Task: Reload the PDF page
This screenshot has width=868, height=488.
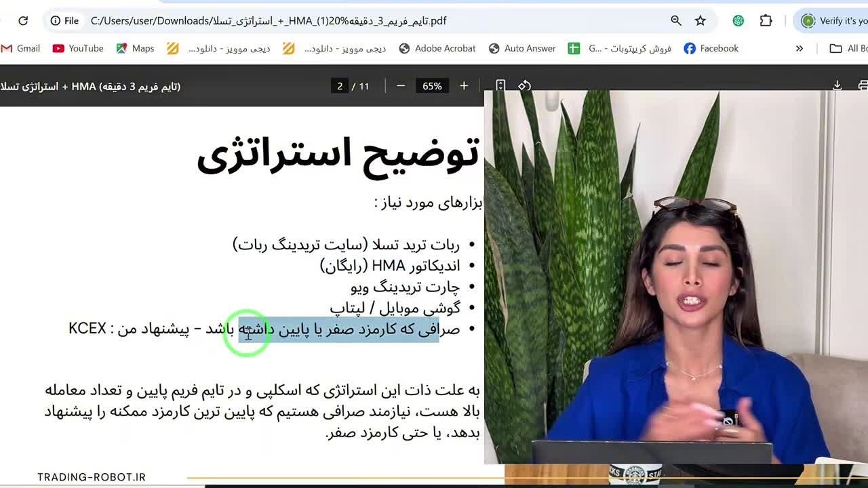Action: click(23, 21)
